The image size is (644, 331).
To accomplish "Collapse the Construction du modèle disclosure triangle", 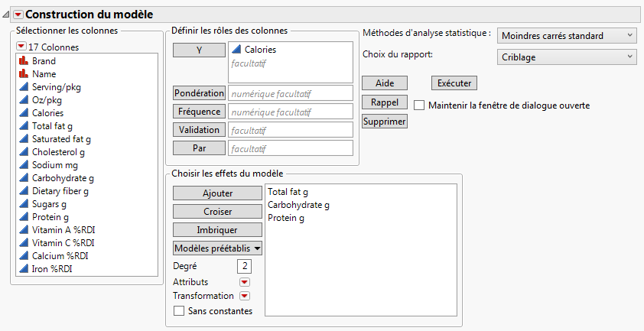I will point(6,14).
